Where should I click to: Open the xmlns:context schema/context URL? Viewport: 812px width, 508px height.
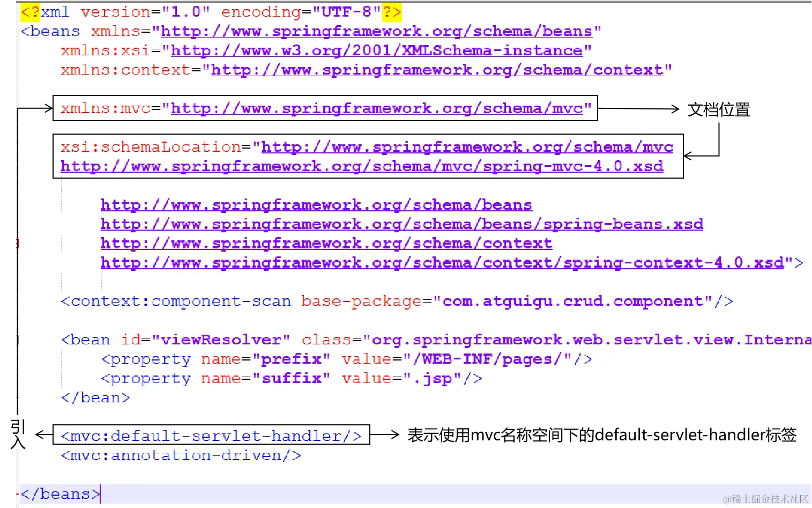point(437,70)
